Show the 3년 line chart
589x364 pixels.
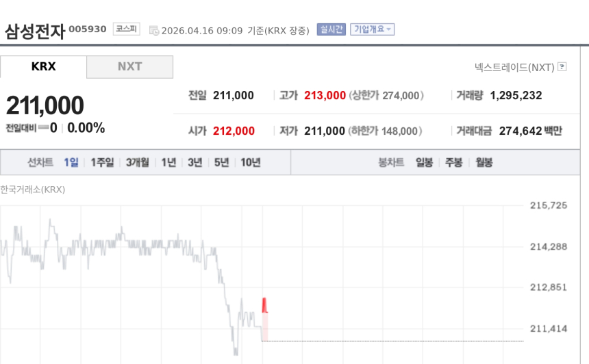(x=195, y=162)
